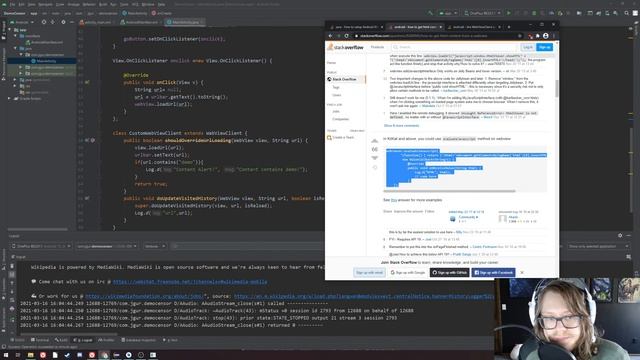Viewport: 640px width, 360px height.
Task: Open Project panel settings gear icon
Action: 63,22
